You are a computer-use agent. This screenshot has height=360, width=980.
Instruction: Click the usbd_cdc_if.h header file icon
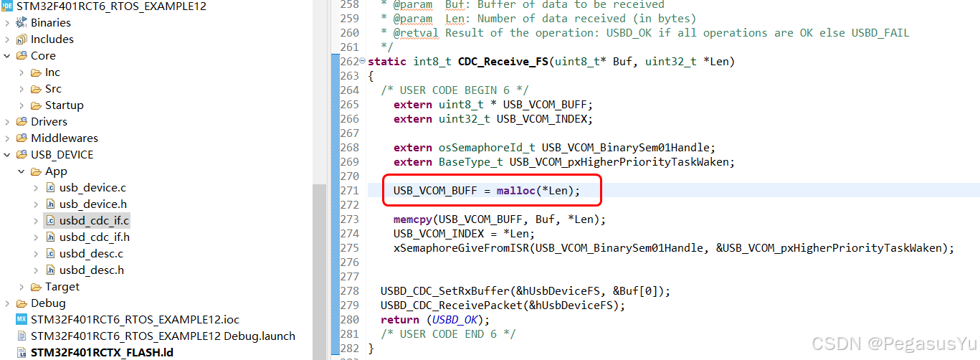50,237
